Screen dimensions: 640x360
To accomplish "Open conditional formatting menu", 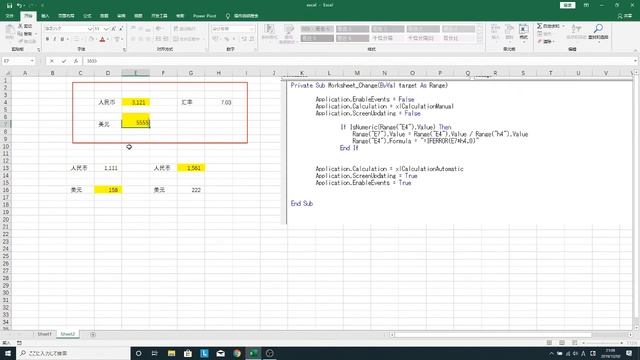I will click(269, 33).
